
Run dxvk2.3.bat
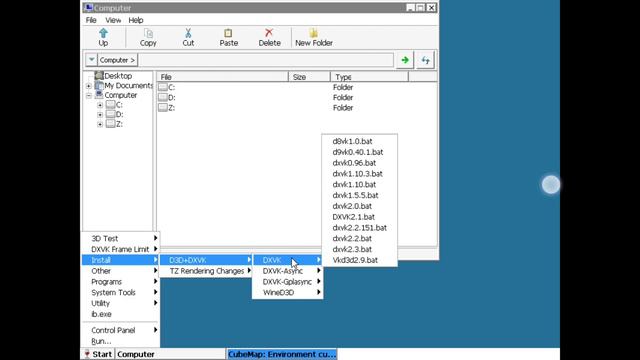360,249
